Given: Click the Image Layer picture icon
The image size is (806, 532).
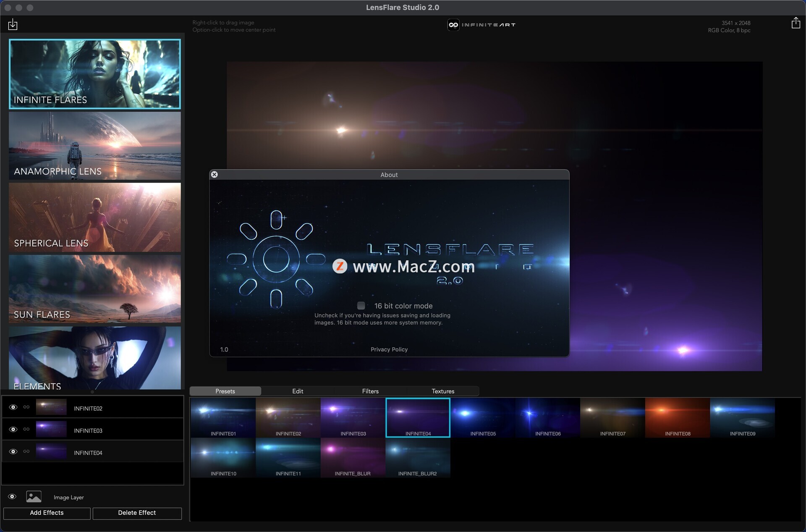Looking at the screenshot, I should (34, 497).
